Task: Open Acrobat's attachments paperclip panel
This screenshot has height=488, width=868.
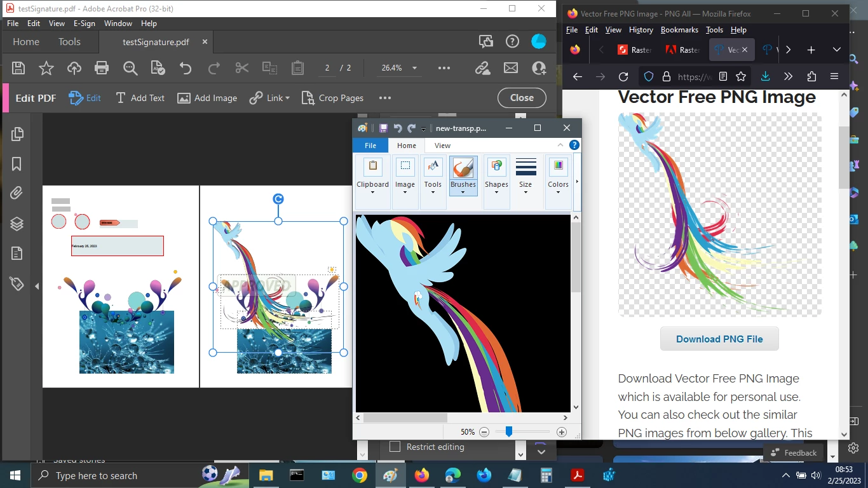Action: tap(17, 193)
